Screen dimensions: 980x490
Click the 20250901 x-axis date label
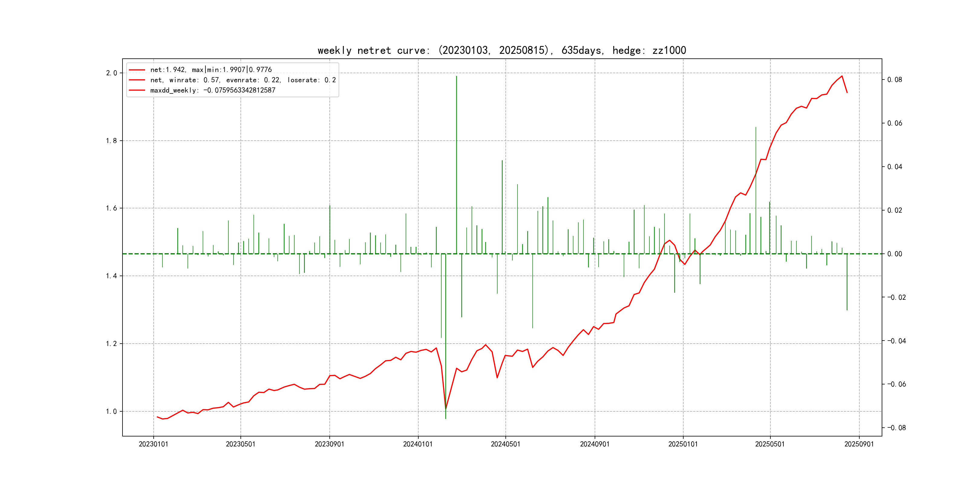pyautogui.click(x=859, y=444)
